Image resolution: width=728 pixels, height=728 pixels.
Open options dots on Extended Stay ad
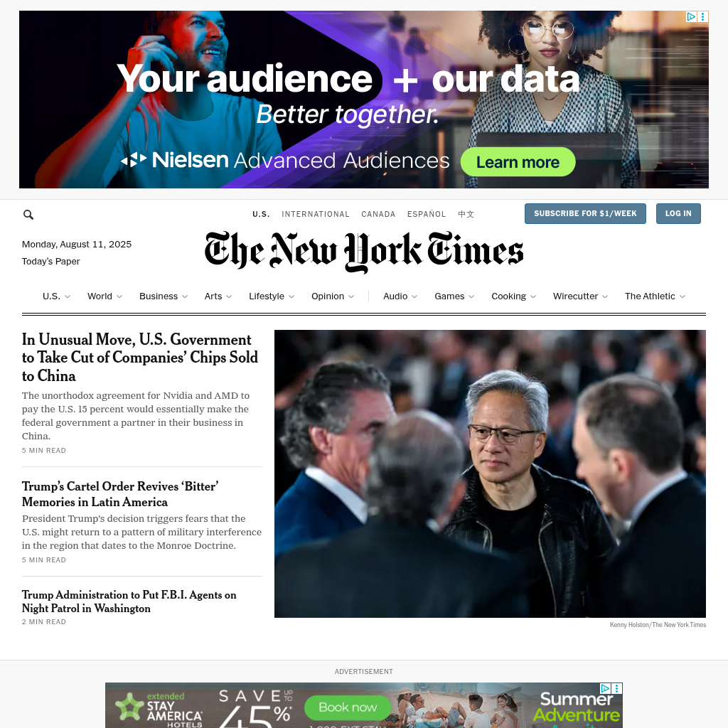click(x=616, y=688)
